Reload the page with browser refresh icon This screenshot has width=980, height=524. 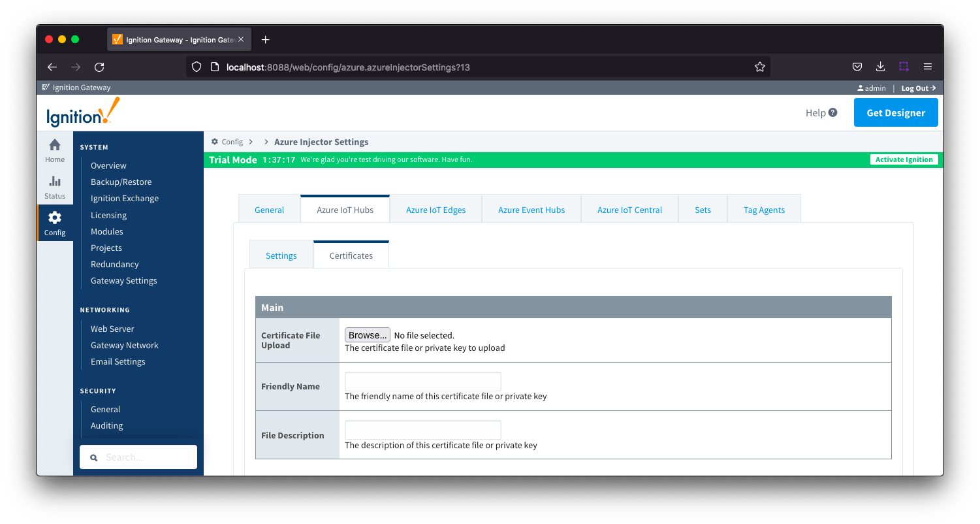(99, 67)
